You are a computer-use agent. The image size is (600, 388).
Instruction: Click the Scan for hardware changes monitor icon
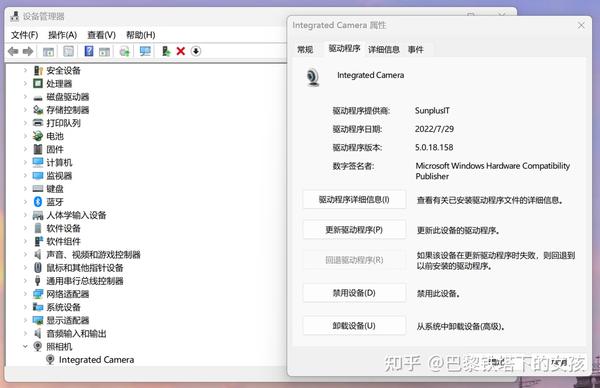coord(145,51)
